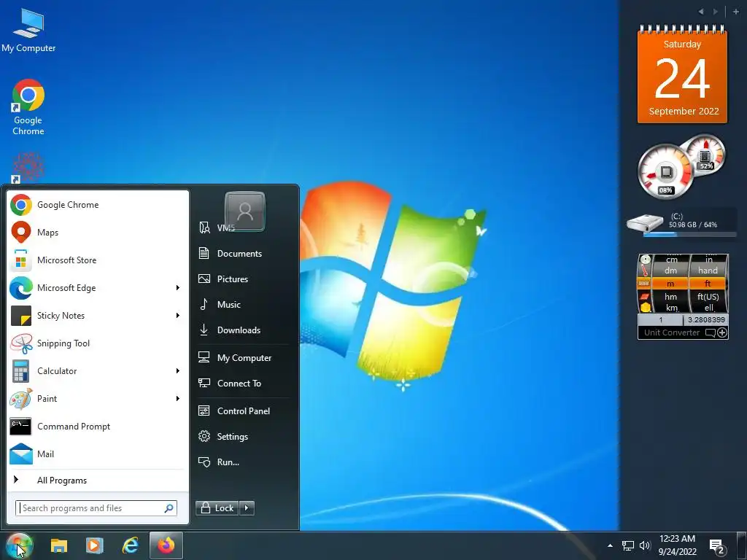Expand Paint jump list arrow
The width and height of the screenshot is (747, 560).
[x=178, y=398]
